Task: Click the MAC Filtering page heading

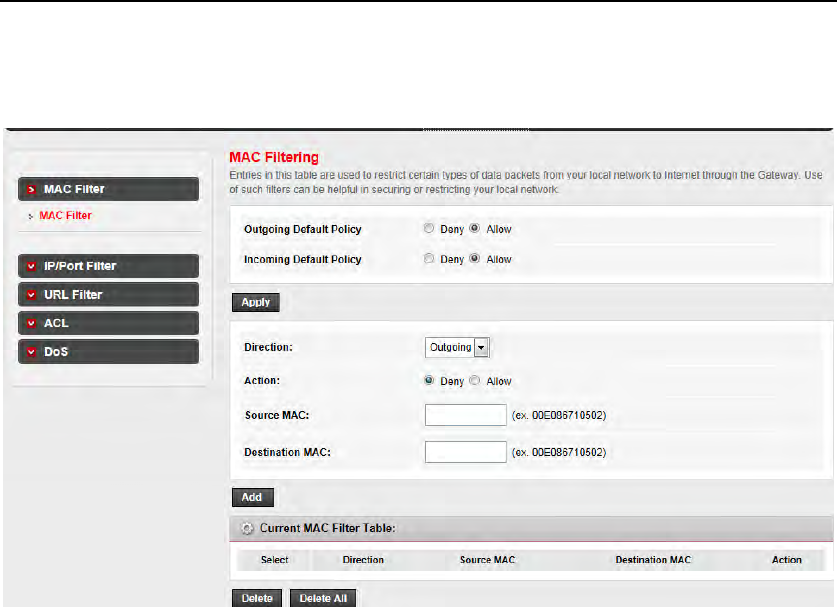Action: coord(274,157)
